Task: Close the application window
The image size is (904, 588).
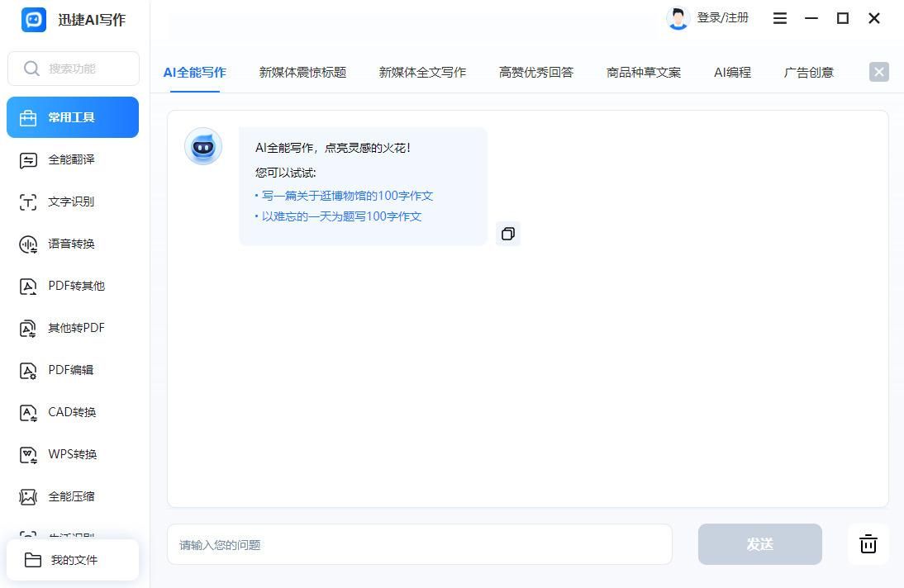Action: coord(874,18)
